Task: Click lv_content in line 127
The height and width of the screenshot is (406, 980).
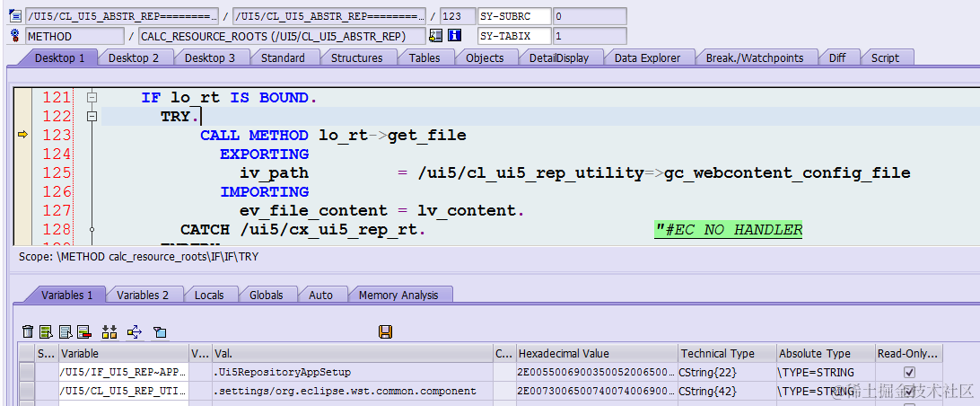Action: 468,210
